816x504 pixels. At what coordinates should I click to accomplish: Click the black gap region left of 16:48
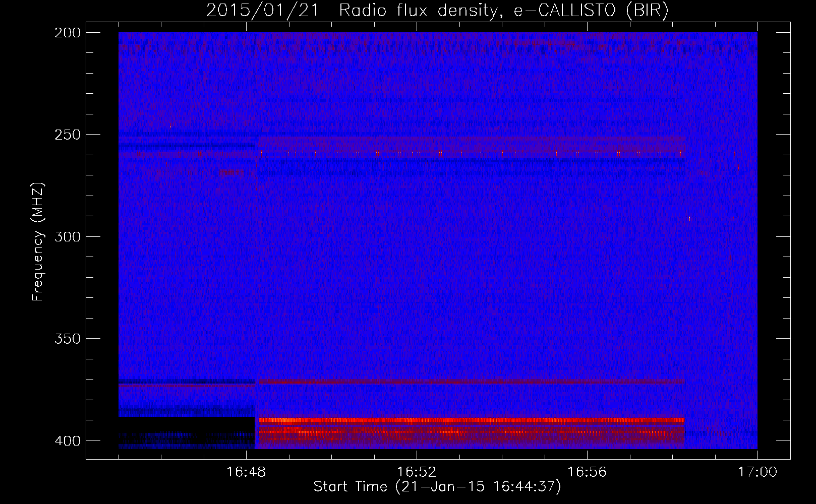pos(187,425)
